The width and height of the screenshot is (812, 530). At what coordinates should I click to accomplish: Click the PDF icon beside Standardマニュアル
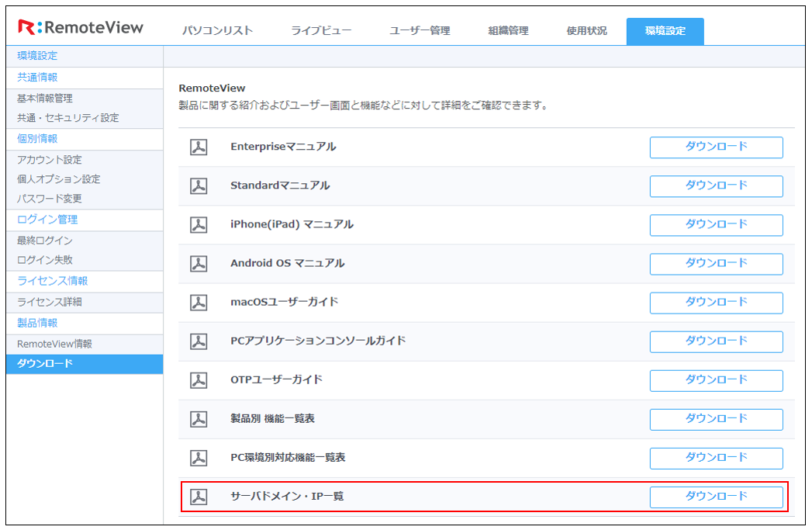tap(199, 186)
